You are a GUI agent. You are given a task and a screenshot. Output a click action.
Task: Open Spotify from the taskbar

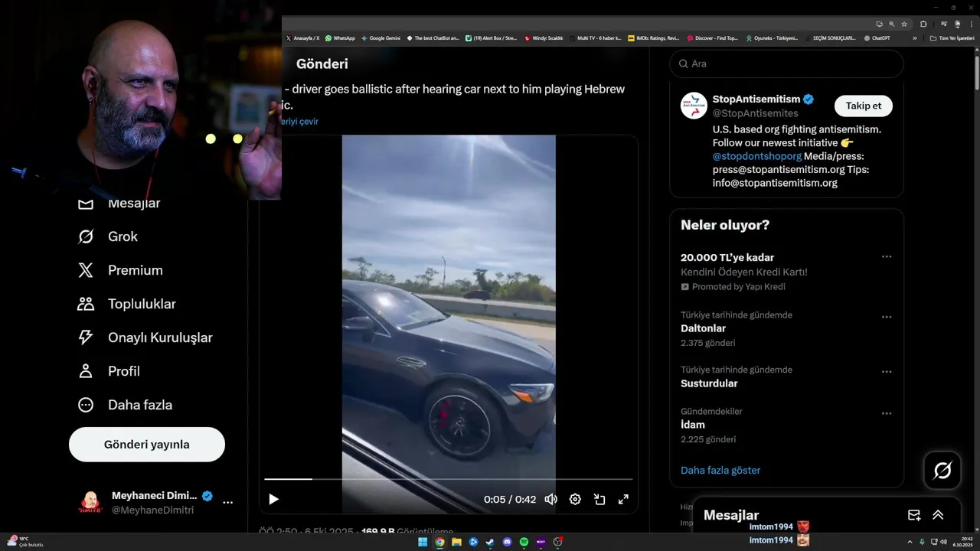tap(524, 542)
